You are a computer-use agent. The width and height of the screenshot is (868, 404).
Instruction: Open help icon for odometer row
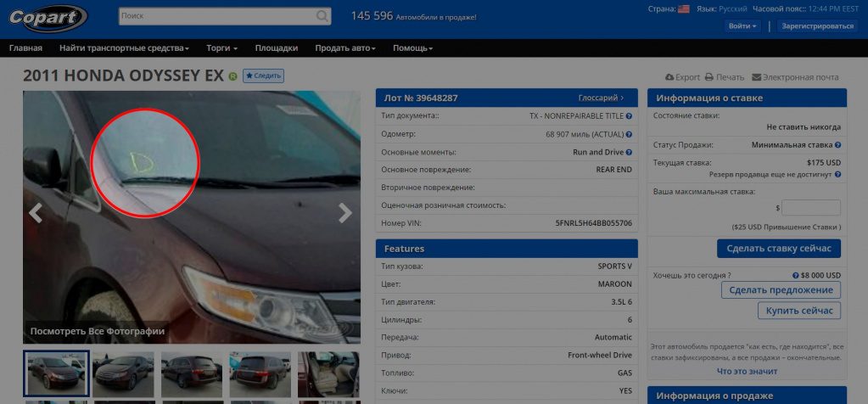pos(629,134)
